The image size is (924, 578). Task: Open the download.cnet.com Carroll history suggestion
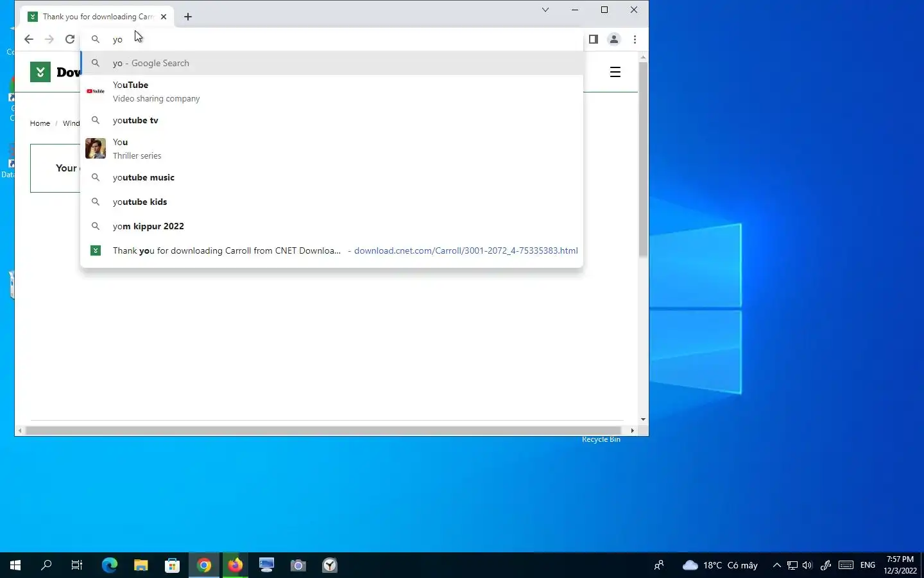point(332,250)
